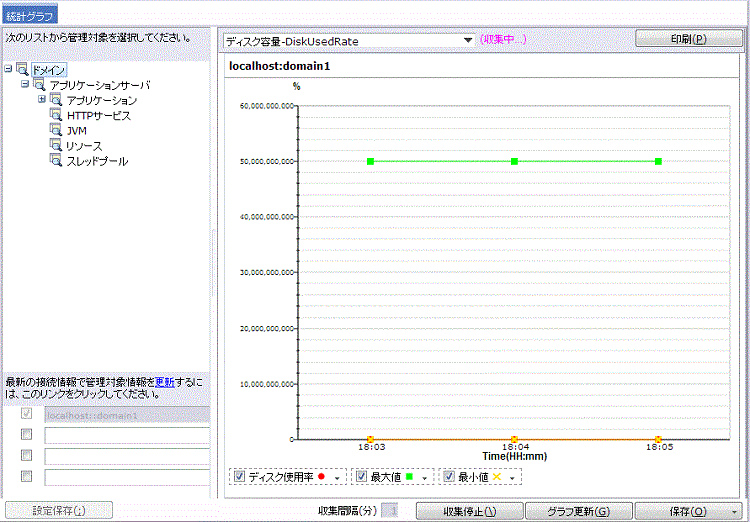Screen dimensions: 750x522
Task: Click the JVM node icon
Action: tap(56, 131)
